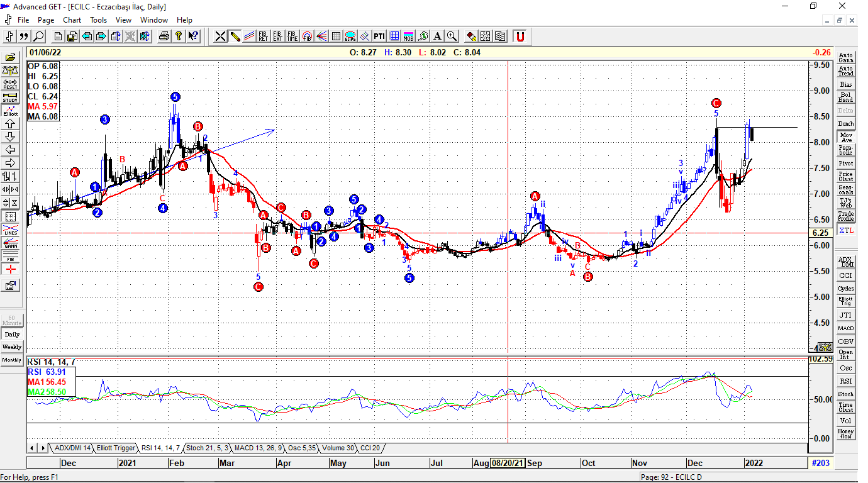Click the context help arrow-question icon

pyautogui.click(x=194, y=36)
